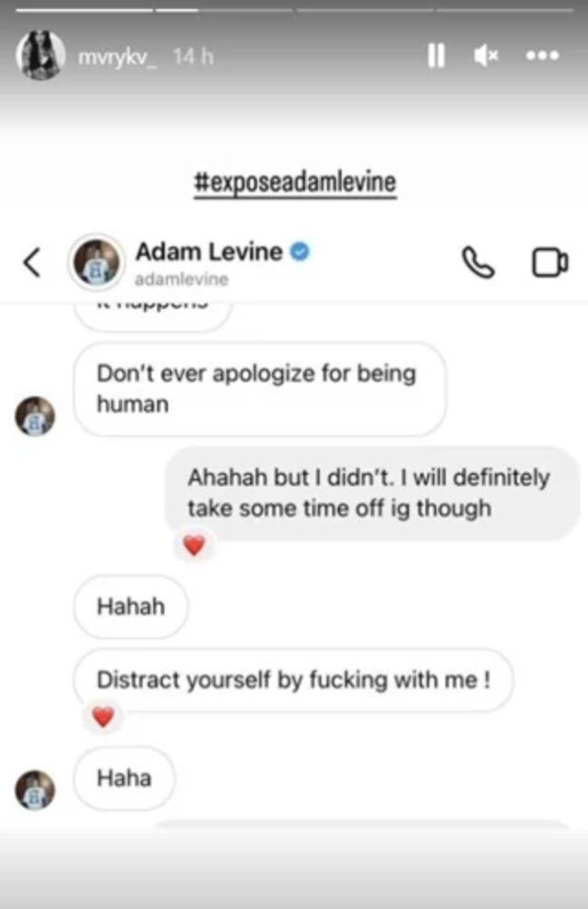Image resolution: width=588 pixels, height=909 pixels.
Task: Select the 'Hahah' message bubble
Action: tap(131, 607)
